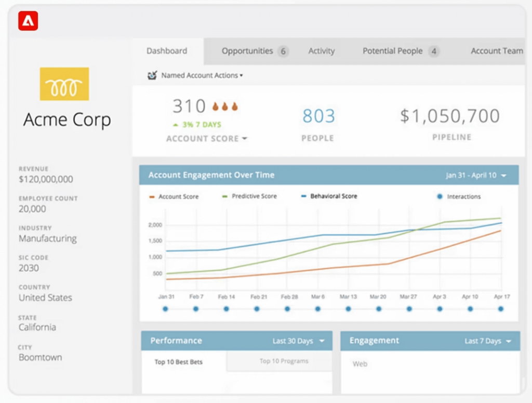Open the Activity tab
The image size is (532, 403).
(321, 51)
